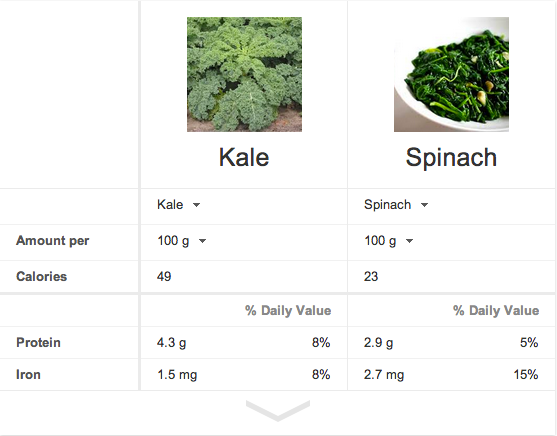Viewport: 557px width, 436px height.
Task: Select the Protein row label
Action: click(x=38, y=343)
